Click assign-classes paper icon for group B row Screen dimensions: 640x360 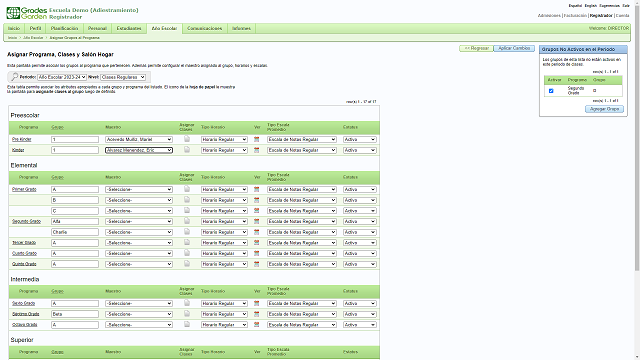click(187, 200)
